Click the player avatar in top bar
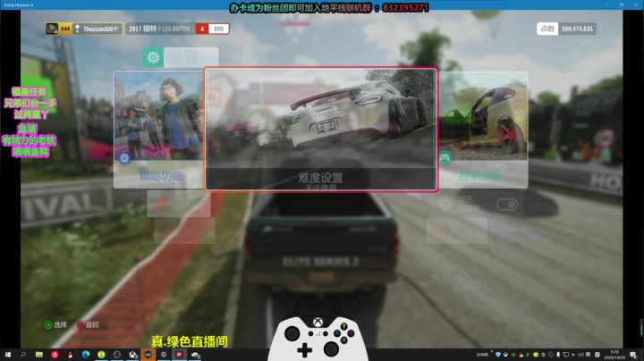Screen dimensions: 644x361 click(x=52, y=29)
